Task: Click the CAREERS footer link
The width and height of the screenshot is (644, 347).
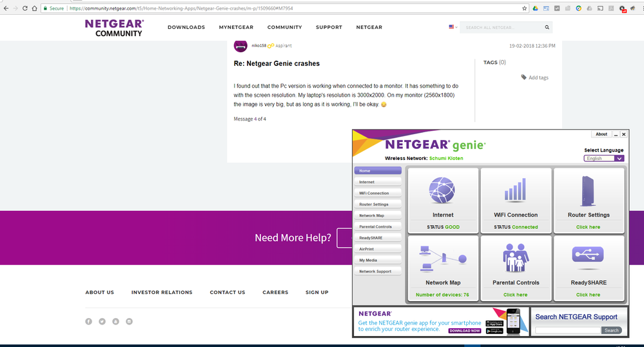Action: (276, 292)
